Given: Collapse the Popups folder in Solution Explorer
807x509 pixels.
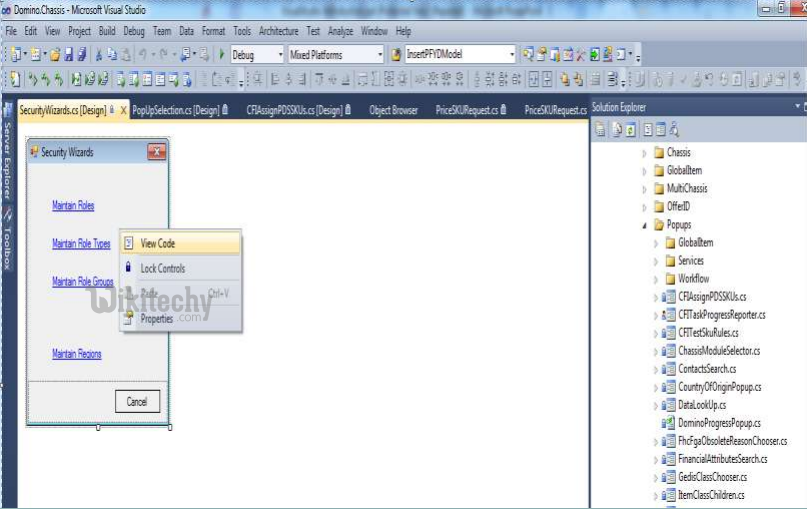Looking at the screenshot, I should click(644, 225).
